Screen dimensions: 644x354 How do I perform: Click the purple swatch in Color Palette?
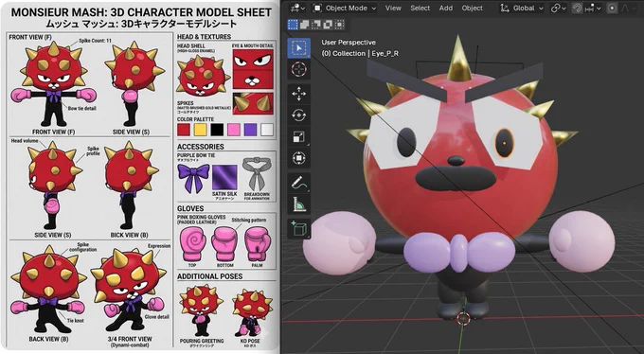(251, 130)
